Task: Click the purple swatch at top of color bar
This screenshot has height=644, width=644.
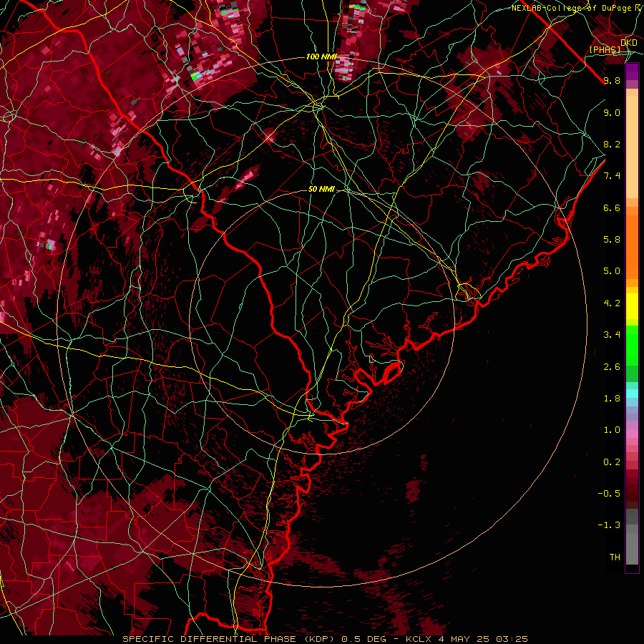Action: [x=632, y=72]
